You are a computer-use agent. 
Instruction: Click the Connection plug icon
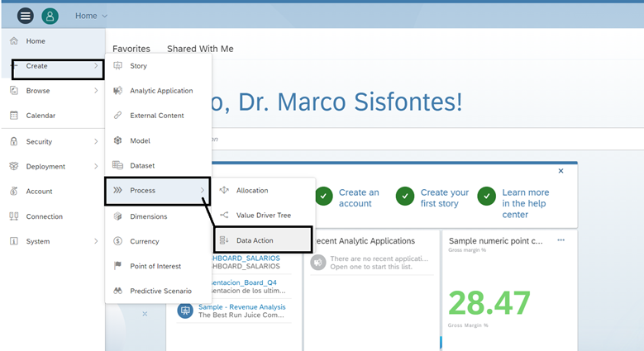pos(14,216)
